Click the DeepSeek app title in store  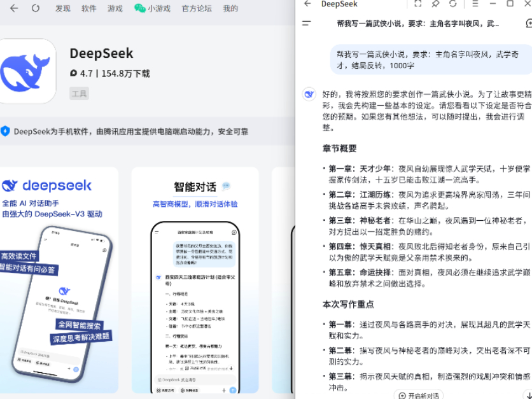tap(101, 53)
